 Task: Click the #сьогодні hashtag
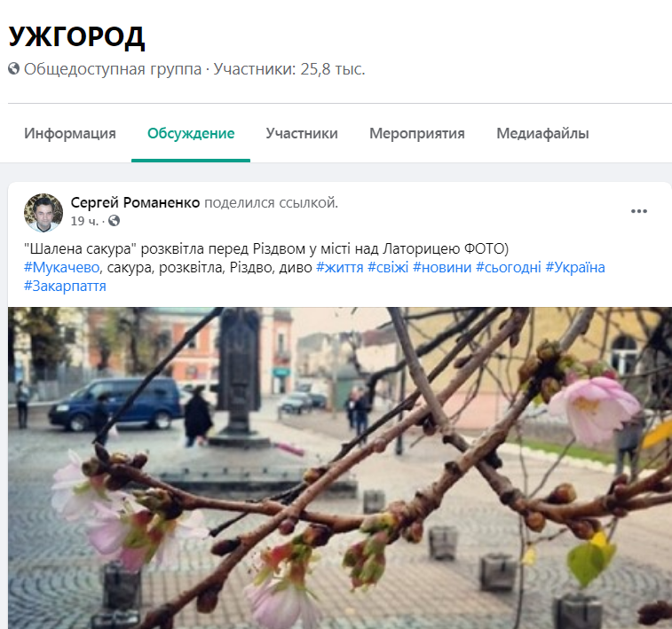pos(509,267)
